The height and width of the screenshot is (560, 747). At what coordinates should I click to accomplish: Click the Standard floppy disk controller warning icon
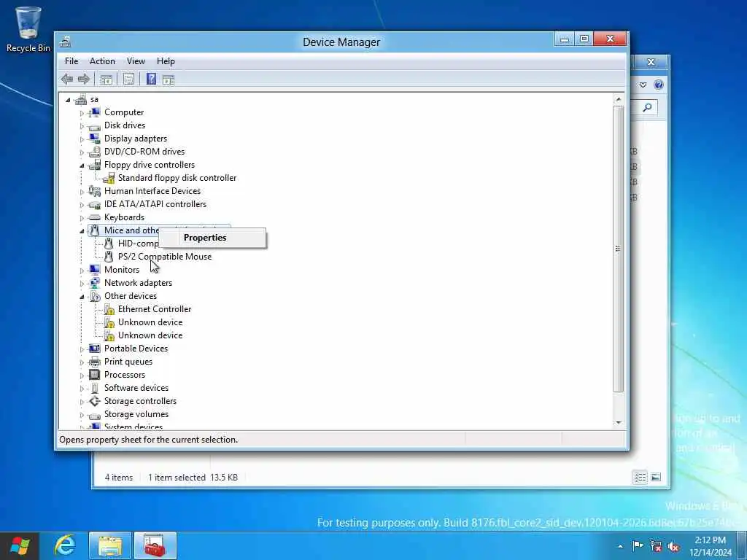pos(109,178)
